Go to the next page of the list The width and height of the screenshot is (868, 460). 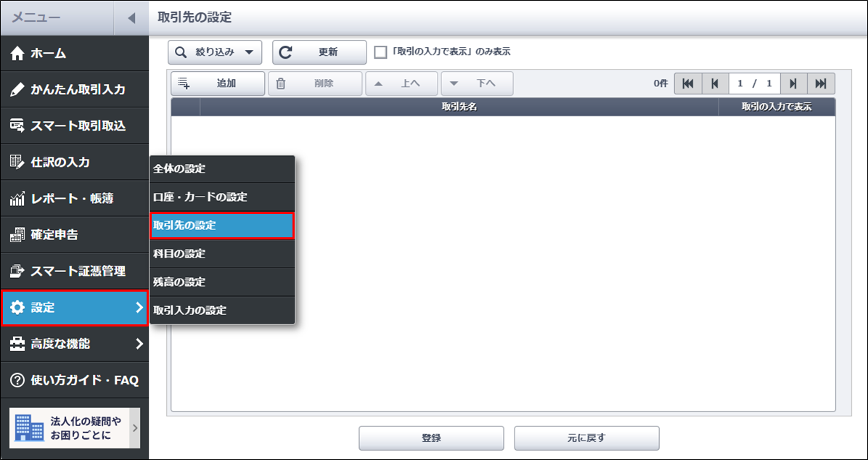(794, 83)
